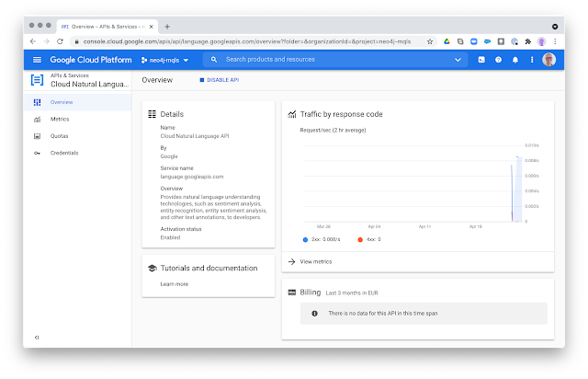Open the notifications bell
This screenshot has width=588, height=379.
click(515, 60)
